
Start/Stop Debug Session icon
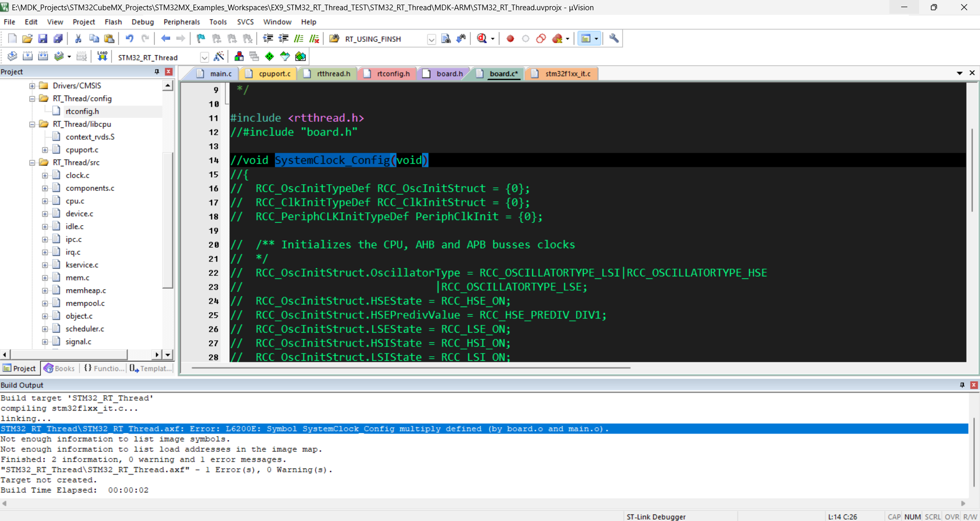482,38
